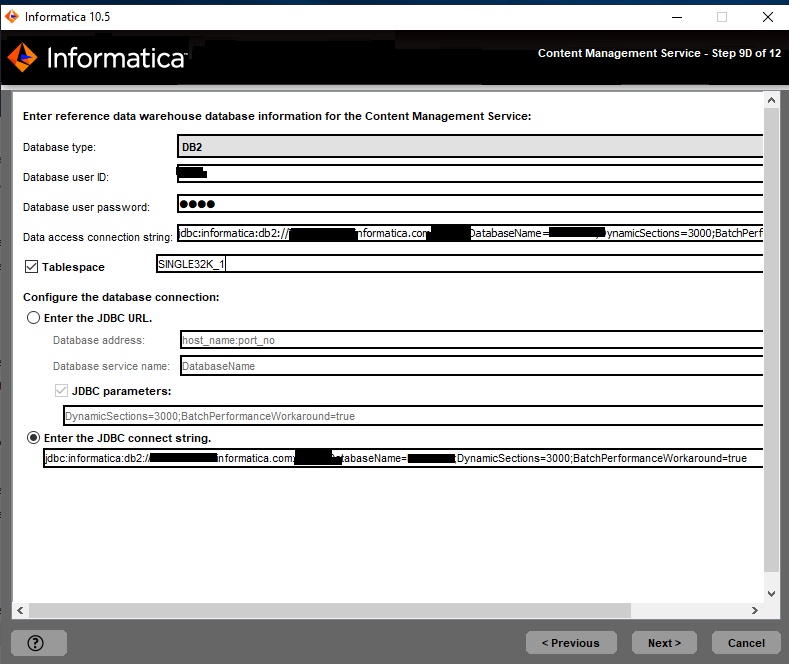This screenshot has height=664, width=789.
Task: Select 'Enter the JDBC connect string' radio button
Action: tap(33, 438)
